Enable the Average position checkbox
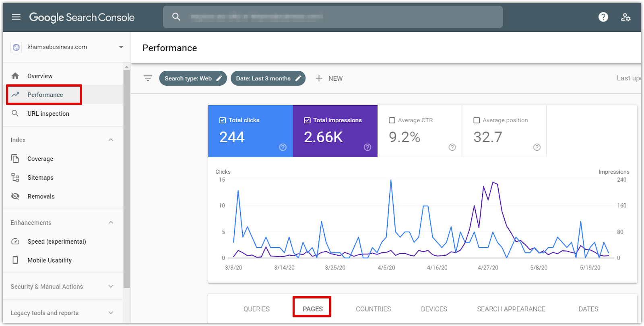The height and width of the screenshot is (326, 644). coord(477,120)
